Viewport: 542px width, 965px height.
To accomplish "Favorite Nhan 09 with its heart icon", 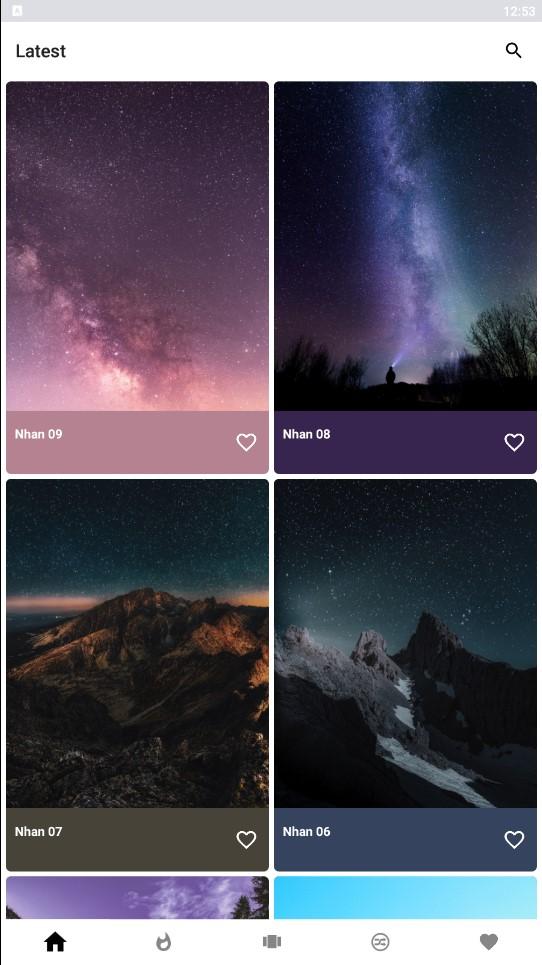I will pos(246,442).
